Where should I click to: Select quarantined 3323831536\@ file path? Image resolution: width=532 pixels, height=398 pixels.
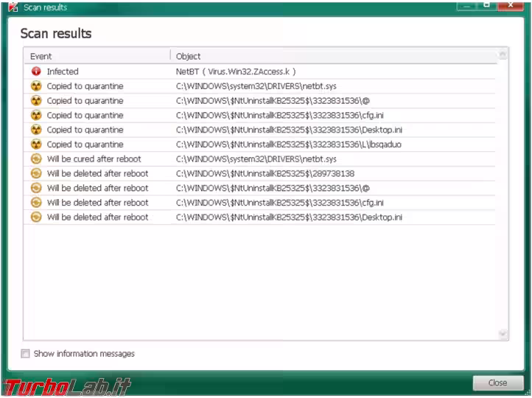[x=251, y=101]
